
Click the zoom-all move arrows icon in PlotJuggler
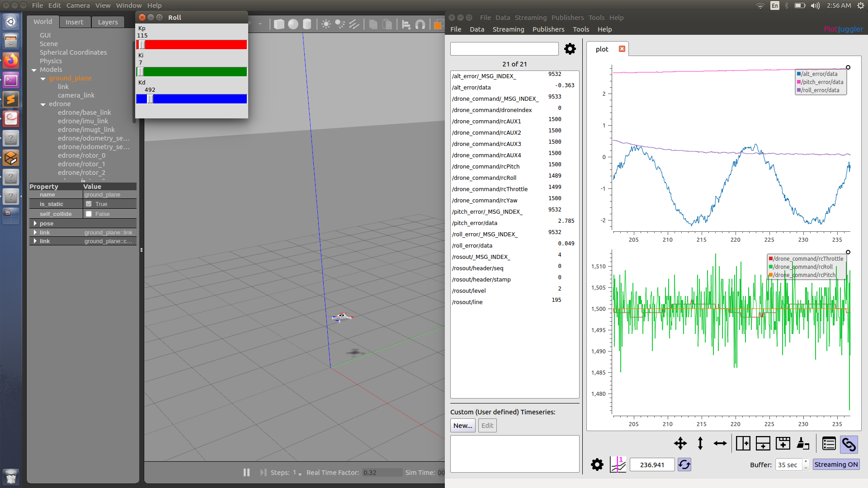(680, 443)
